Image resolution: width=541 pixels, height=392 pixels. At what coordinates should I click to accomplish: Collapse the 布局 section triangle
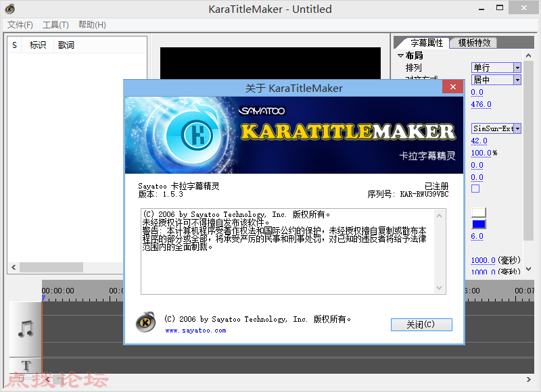tap(400, 55)
